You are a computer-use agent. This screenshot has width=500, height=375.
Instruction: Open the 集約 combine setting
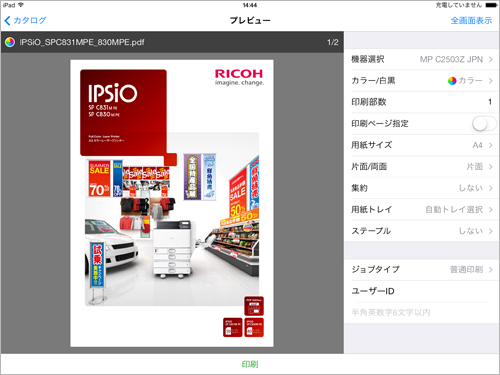pos(422,188)
